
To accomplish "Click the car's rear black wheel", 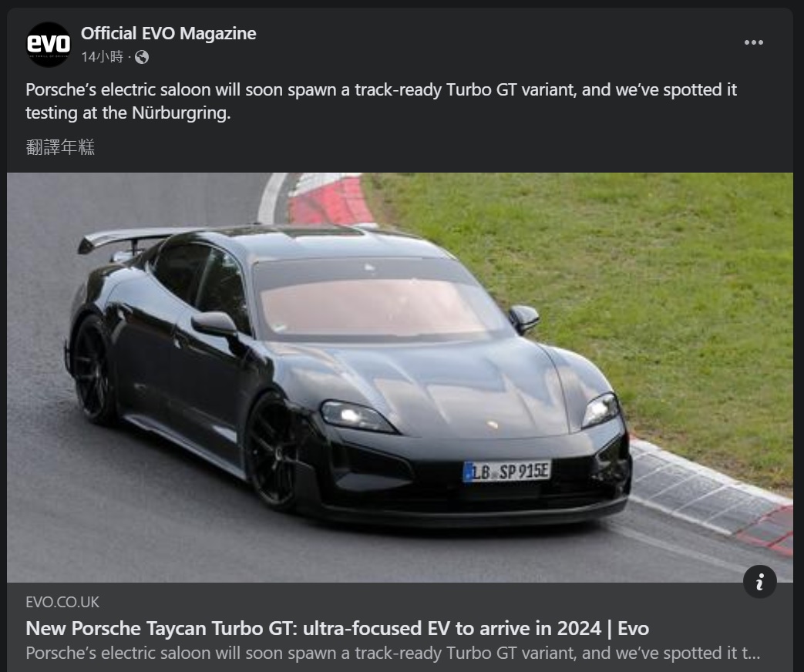I will pos(93,370).
